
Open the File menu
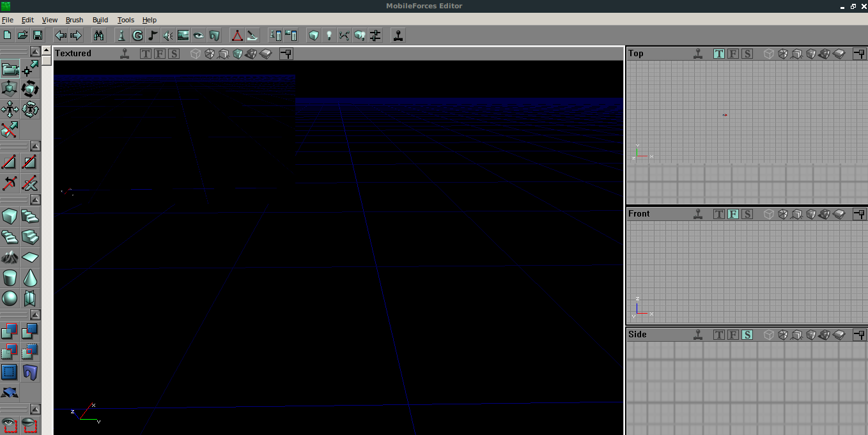(x=8, y=20)
